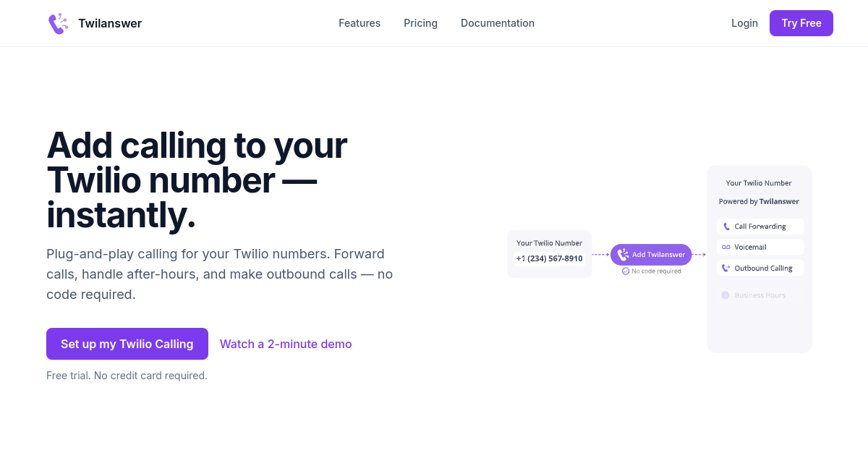
Task: Click the Outbound Calling feature label
Action: coord(763,268)
